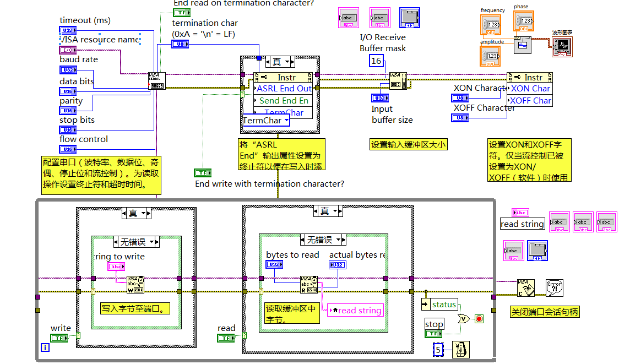Click the loop stop condition terminal
619x364 pixels.
tap(479, 319)
